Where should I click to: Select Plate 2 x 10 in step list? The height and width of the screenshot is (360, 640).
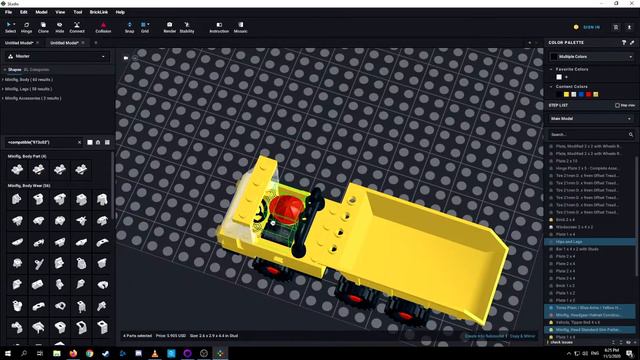tap(590, 161)
